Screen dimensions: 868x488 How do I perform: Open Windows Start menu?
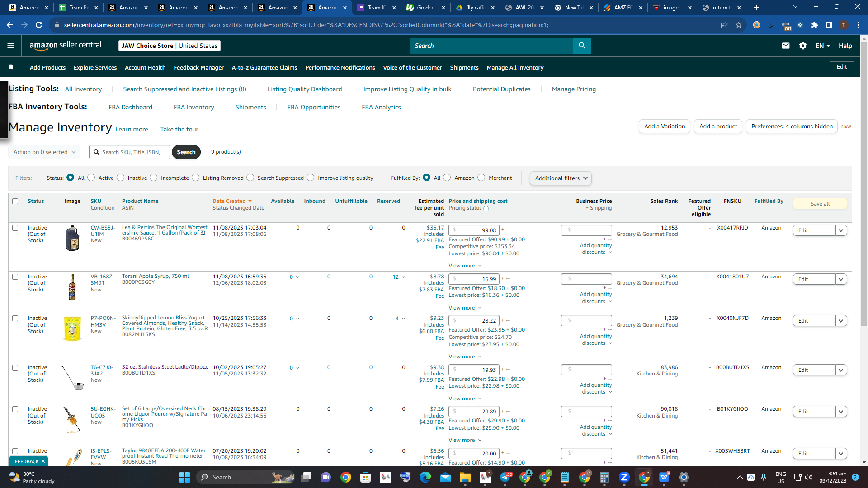pyautogui.click(x=184, y=477)
